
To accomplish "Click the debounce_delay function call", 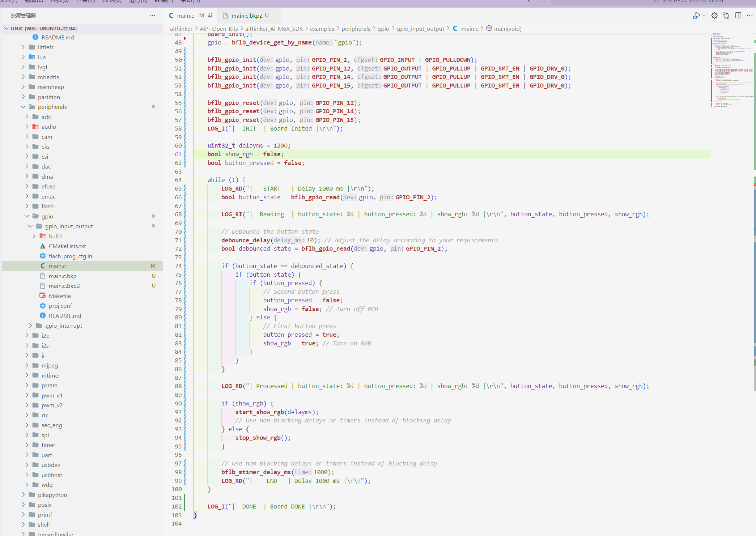I will [271, 240].
